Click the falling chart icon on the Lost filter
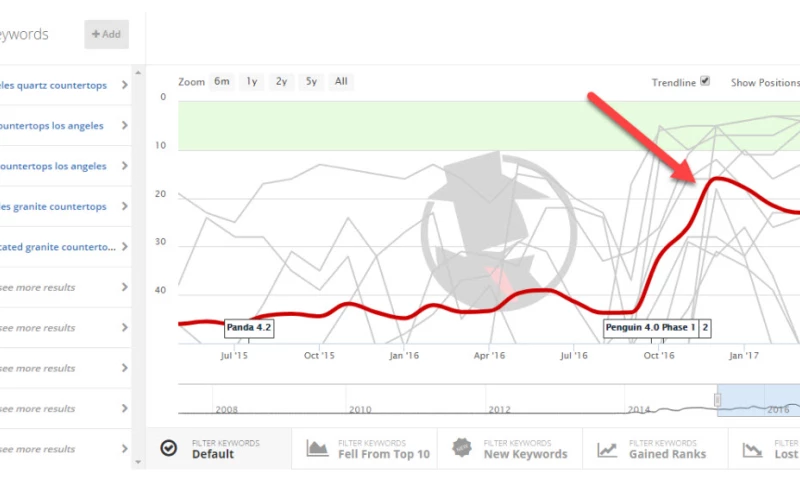Screen dimensions: 800x480 (752, 449)
